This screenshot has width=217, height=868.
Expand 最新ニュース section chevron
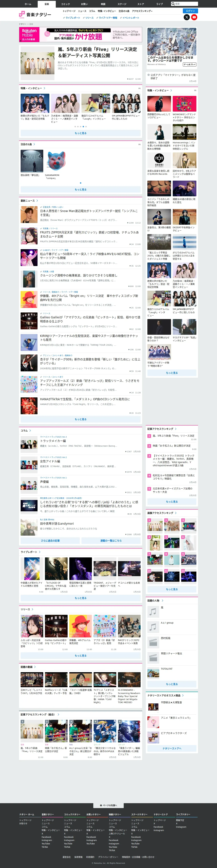(37, 201)
